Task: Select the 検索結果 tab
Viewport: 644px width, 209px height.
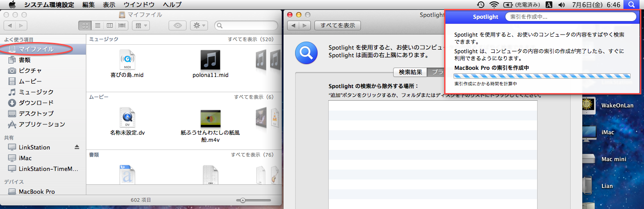Action: (410, 72)
